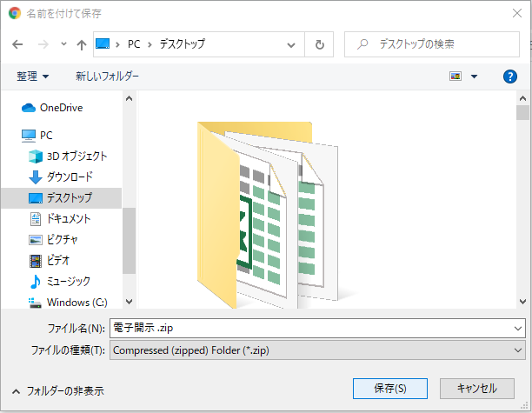Image resolution: width=532 pixels, height=413 pixels.
Task: Go up one folder level
Action: pyautogui.click(x=82, y=44)
